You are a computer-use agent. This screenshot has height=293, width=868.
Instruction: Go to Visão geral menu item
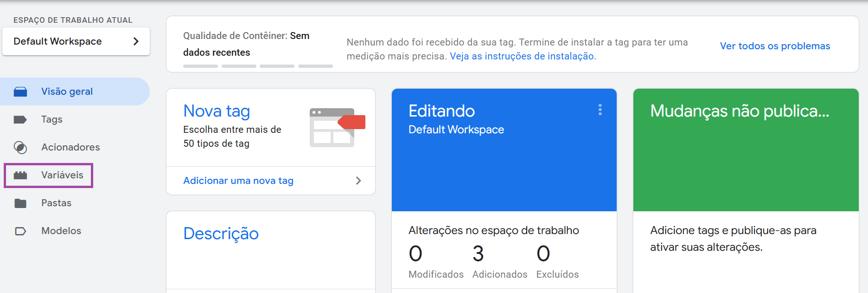point(75,91)
